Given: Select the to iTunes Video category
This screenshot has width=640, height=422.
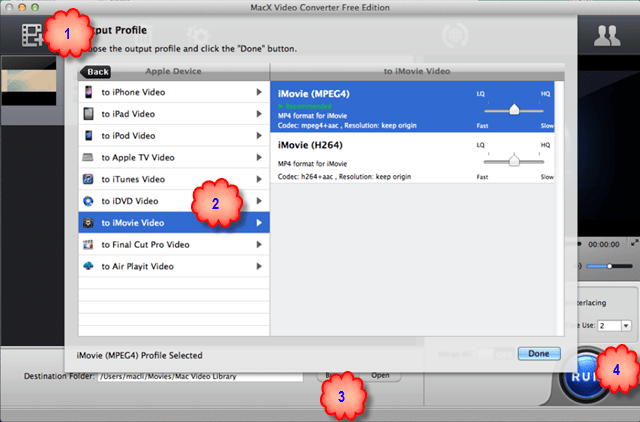Looking at the screenshot, I should (174, 179).
